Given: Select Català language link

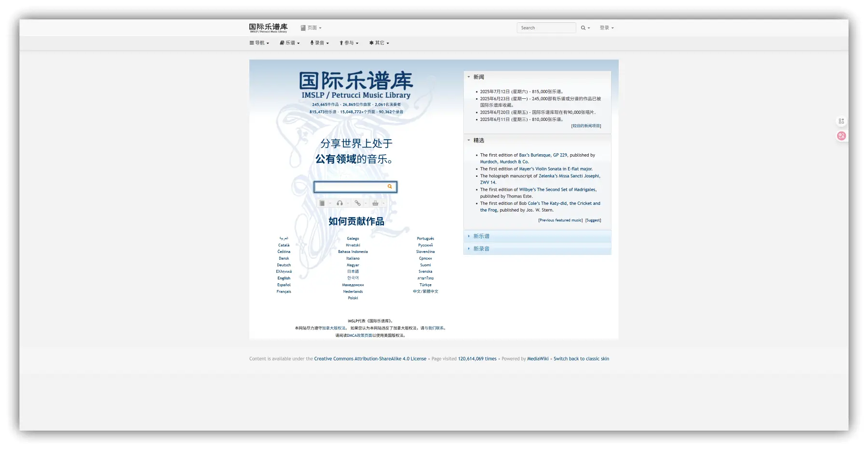Looking at the screenshot, I should [284, 245].
